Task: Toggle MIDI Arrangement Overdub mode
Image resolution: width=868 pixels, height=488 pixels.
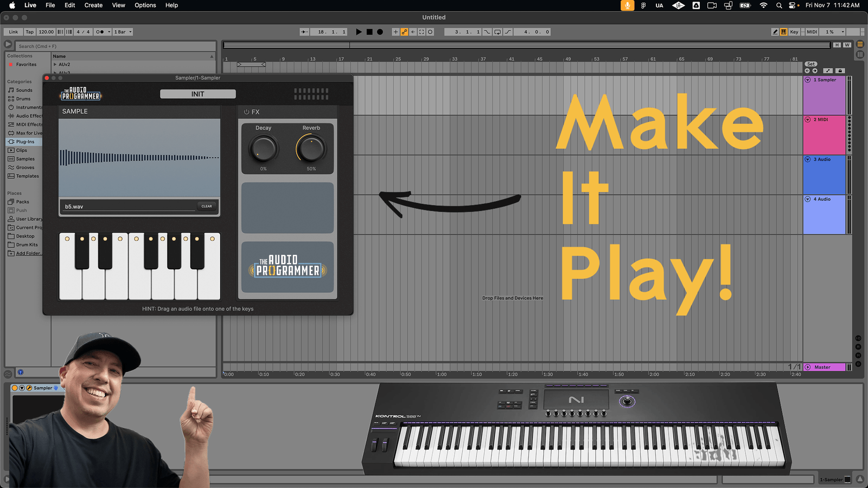Action: click(395, 31)
